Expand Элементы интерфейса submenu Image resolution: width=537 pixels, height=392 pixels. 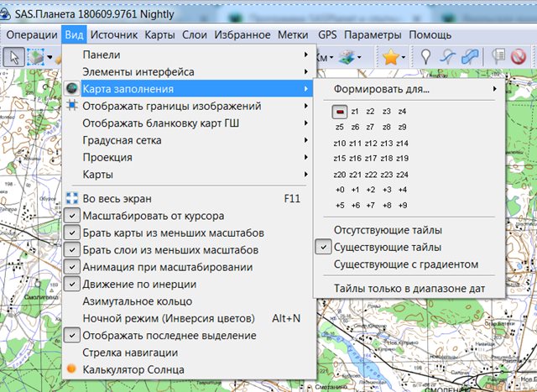pos(189,71)
